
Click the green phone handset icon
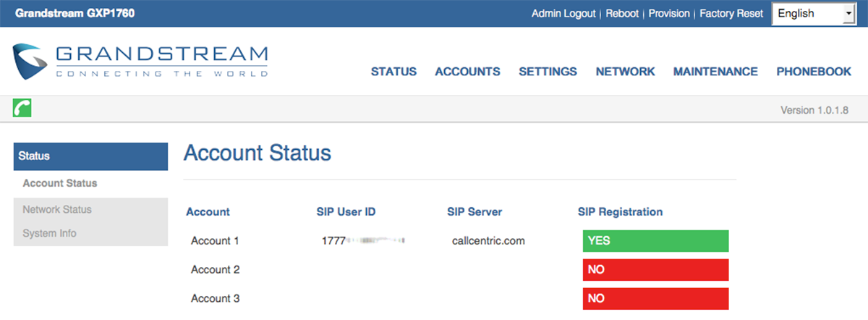pos(22,109)
